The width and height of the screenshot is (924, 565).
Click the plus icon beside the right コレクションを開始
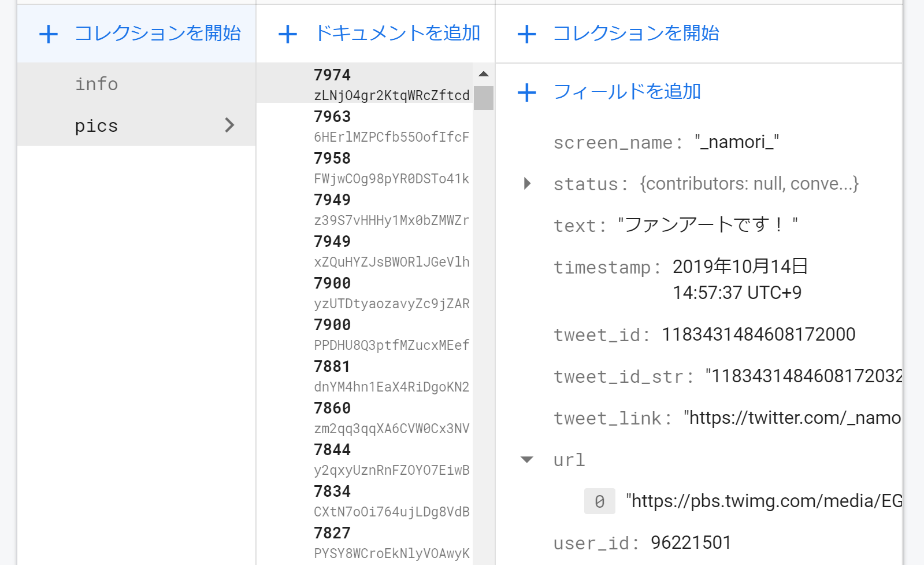[x=526, y=34]
